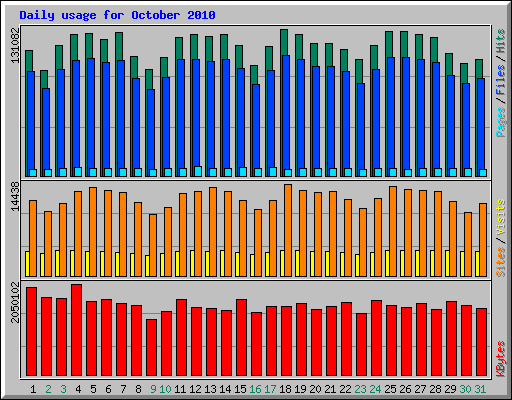Click the yellow sites bar for day 31

[477, 264]
